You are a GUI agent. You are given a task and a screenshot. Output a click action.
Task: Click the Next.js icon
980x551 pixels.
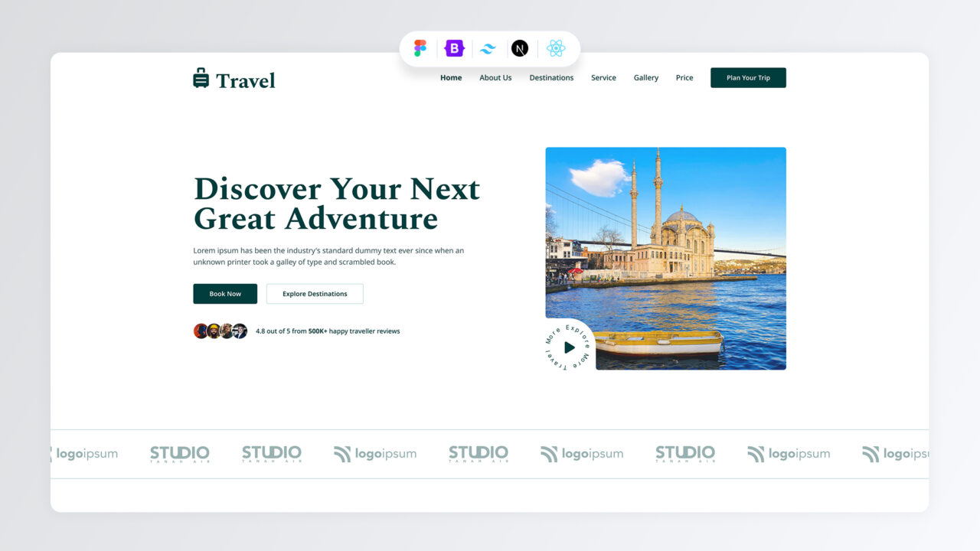(520, 49)
